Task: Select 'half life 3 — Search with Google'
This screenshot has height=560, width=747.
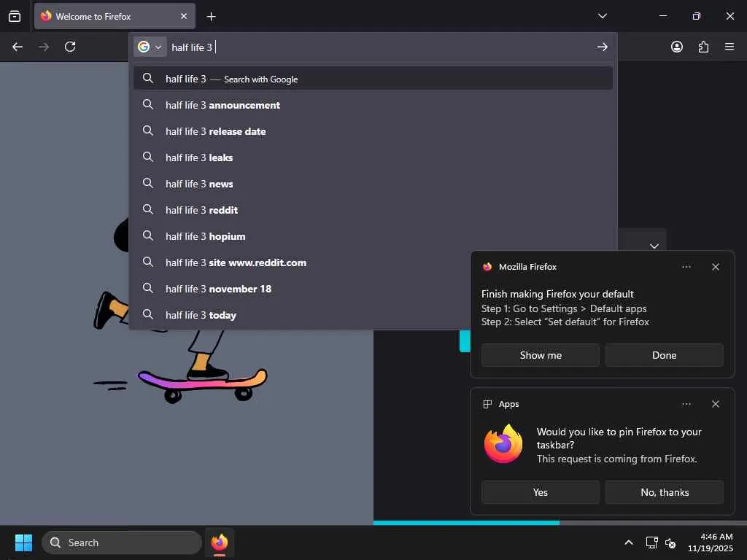Action: (373, 79)
